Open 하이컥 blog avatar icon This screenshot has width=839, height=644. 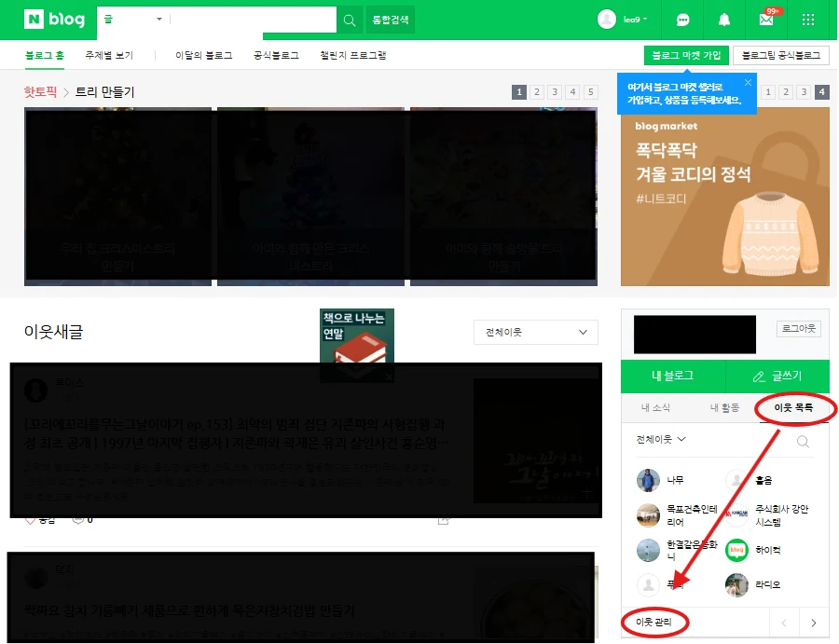click(736, 550)
